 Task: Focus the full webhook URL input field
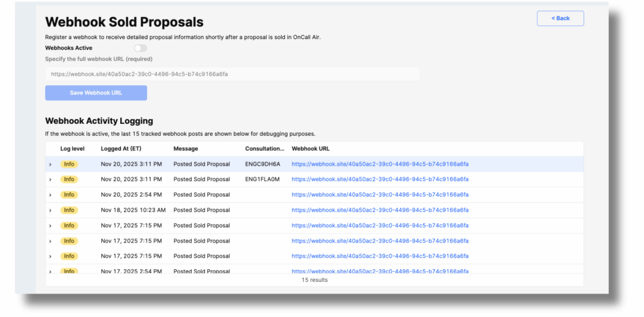point(232,74)
